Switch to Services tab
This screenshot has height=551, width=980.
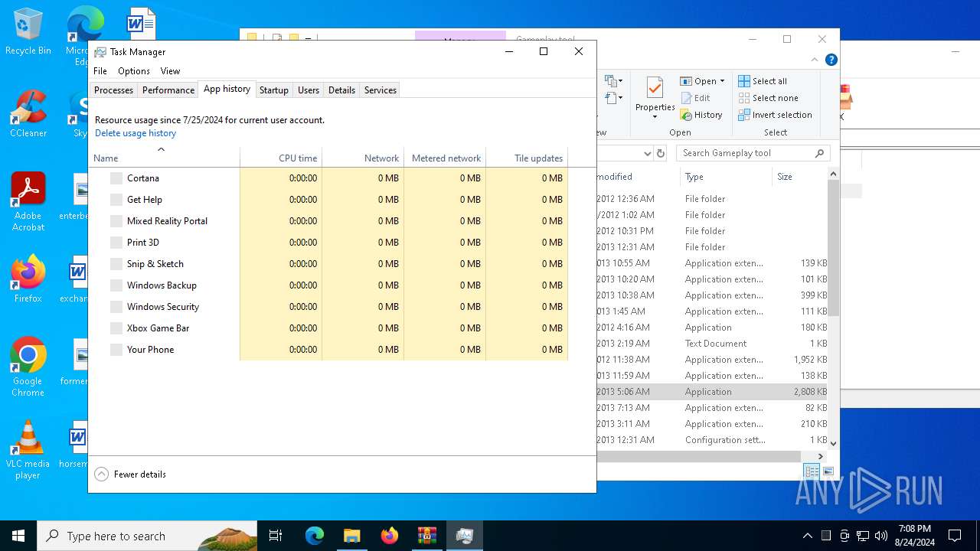[x=381, y=90]
